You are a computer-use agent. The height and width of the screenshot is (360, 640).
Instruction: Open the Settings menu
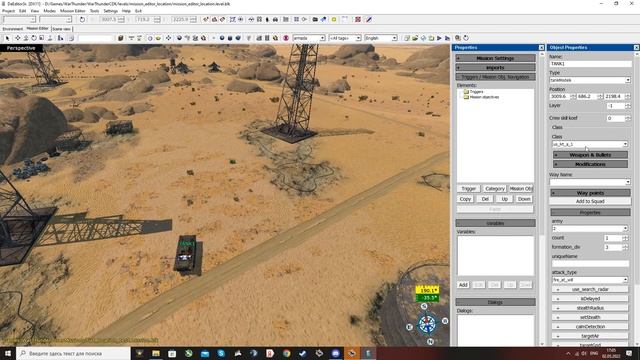(x=111, y=11)
